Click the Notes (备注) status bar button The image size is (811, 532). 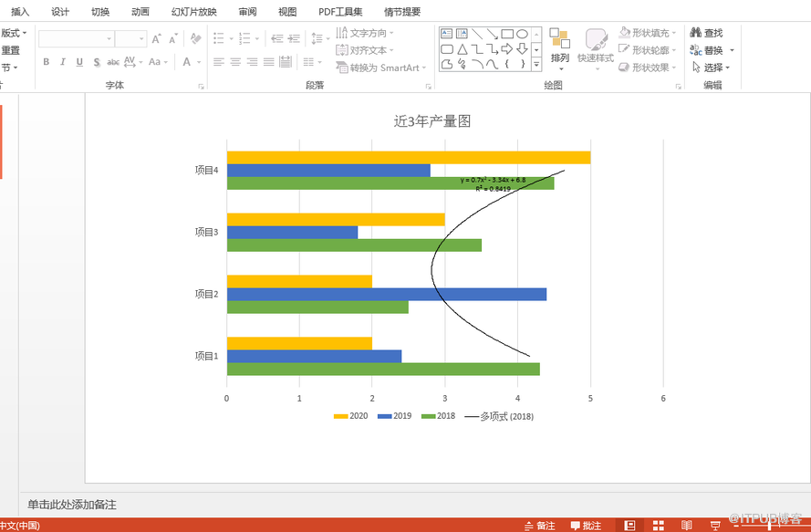(539, 526)
